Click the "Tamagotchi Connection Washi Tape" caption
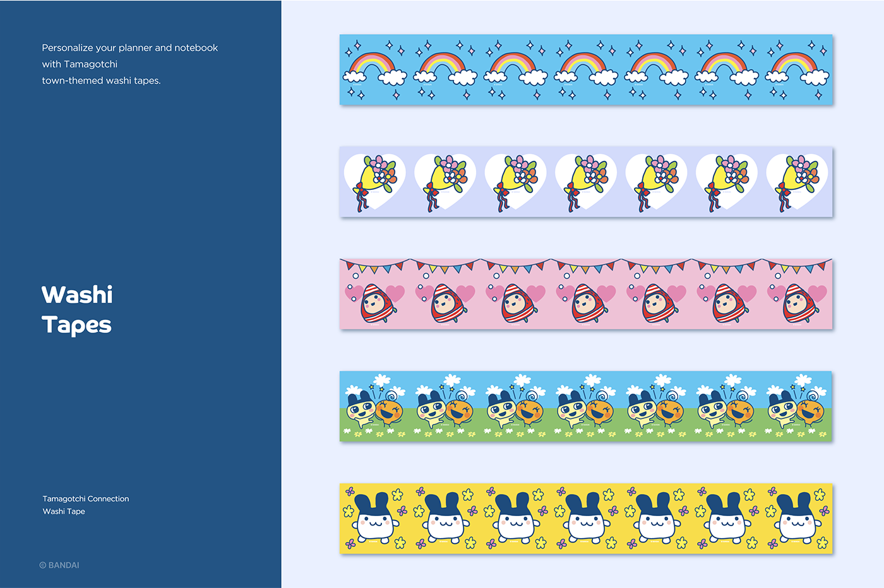Image resolution: width=884 pixels, height=588 pixels. click(x=85, y=505)
